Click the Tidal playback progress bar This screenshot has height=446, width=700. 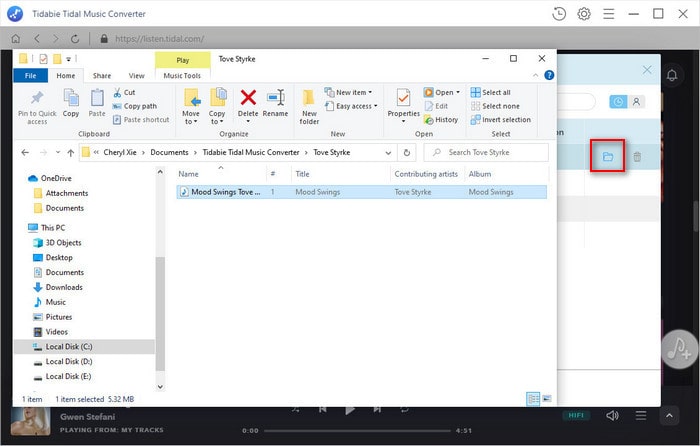click(357, 431)
